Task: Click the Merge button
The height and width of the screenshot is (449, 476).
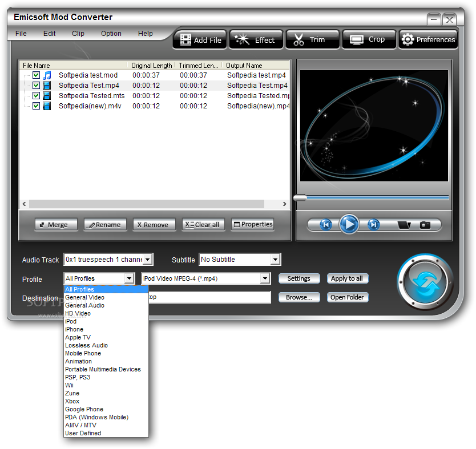Action: tap(56, 225)
